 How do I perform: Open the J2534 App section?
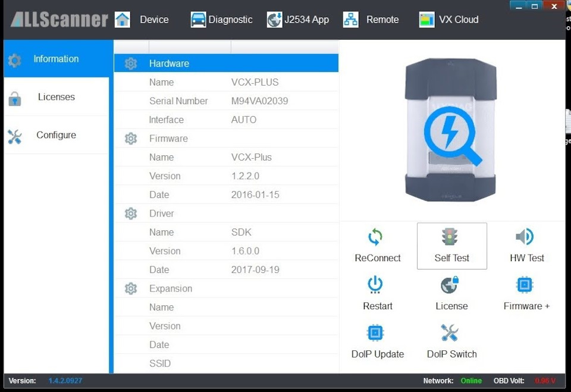(298, 20)
